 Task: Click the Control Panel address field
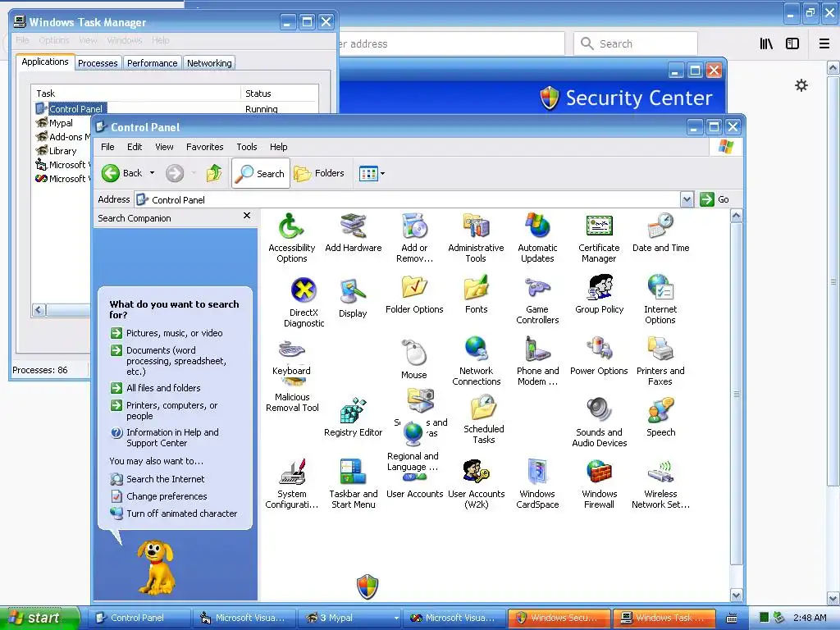click(x=407, y=200)
